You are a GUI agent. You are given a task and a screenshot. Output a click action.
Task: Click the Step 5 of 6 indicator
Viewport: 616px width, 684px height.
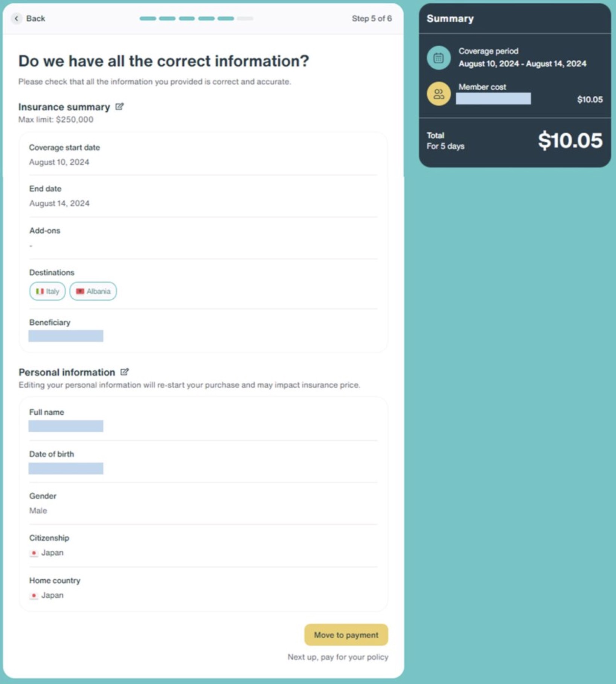[x=372, y=18]
